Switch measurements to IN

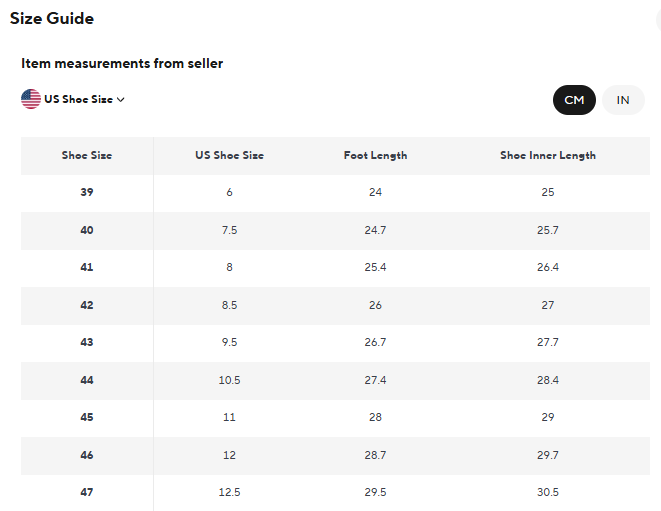(623, 100)
